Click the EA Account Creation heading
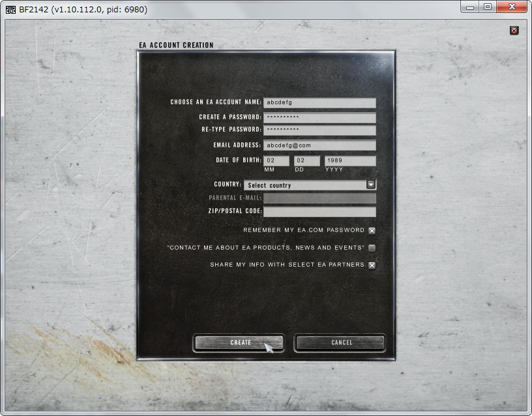The width and height of the screenshot is (532, 416). click(x=176, y=45)
